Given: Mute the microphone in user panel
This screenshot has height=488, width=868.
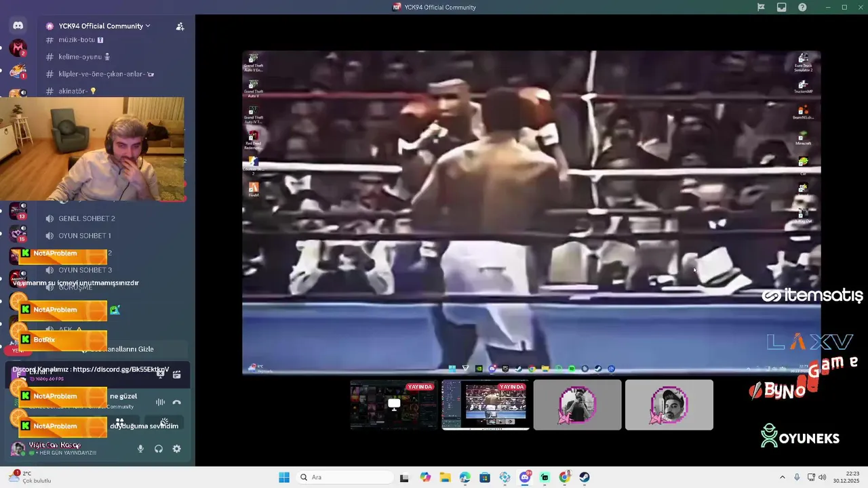Looking at the screenshot, I should coord(141,449).
